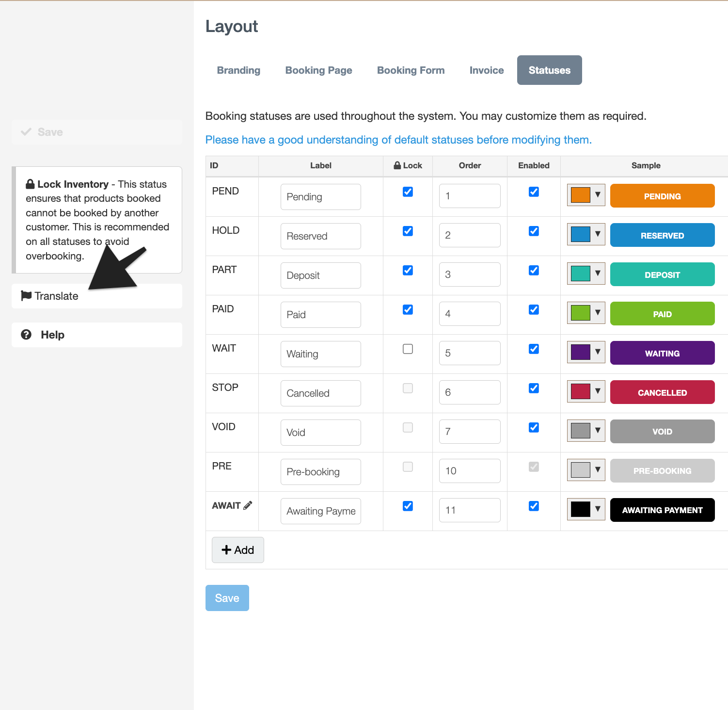The width and height of the screenshot is (728, 710).
Task: Toggle Enabled checkbox for STOP row
Action: [x=534, y=388]
